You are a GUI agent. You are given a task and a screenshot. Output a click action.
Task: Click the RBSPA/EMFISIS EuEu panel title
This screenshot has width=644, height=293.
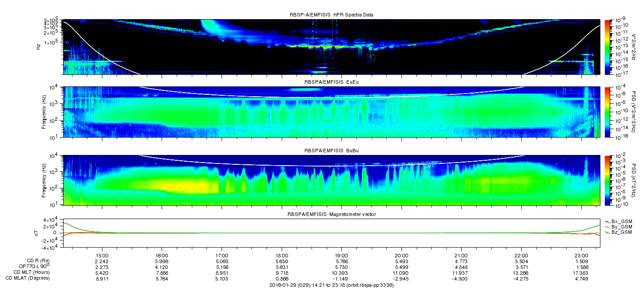point(332,82)
